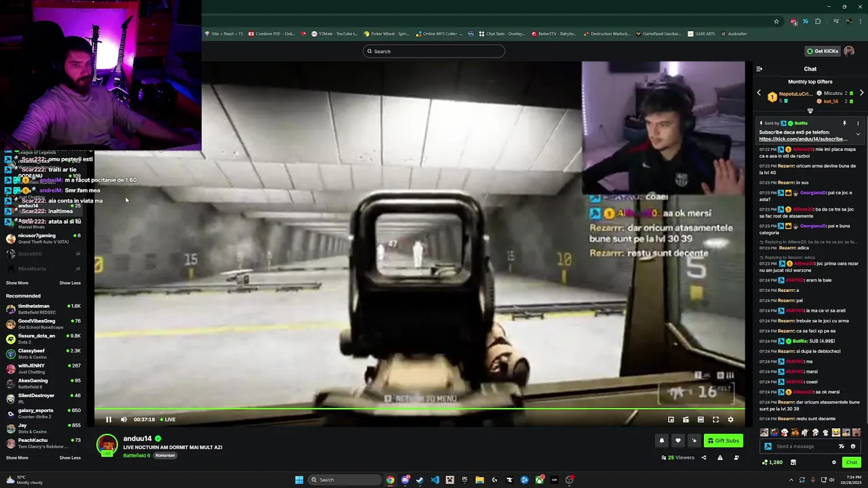Click the Kick Search field

point(434,52)
